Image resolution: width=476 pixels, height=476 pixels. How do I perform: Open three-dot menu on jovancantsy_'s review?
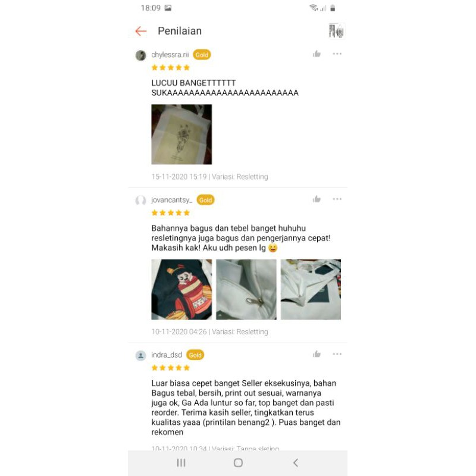(337, 199)
